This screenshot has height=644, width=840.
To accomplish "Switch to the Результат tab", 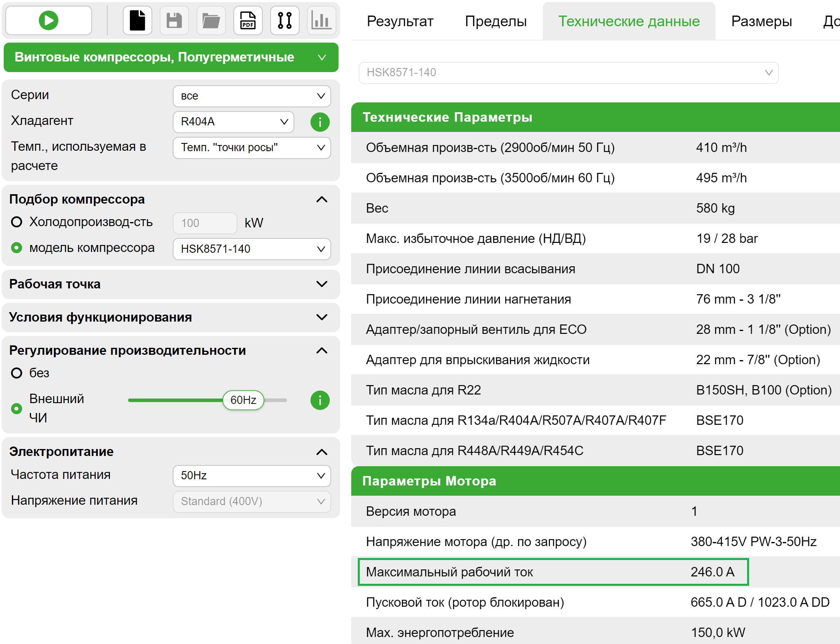I will pyautogui.click(x=400, y=21).
